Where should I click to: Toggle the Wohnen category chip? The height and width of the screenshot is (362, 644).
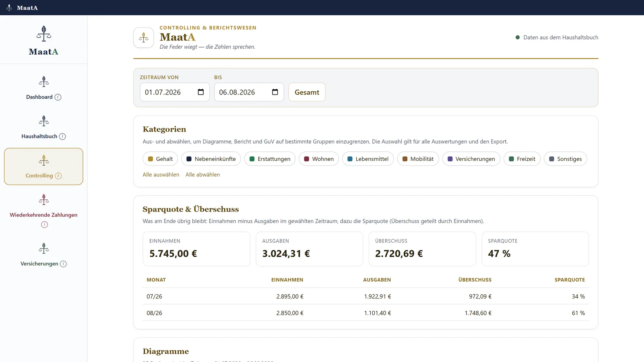click(319, 159)
